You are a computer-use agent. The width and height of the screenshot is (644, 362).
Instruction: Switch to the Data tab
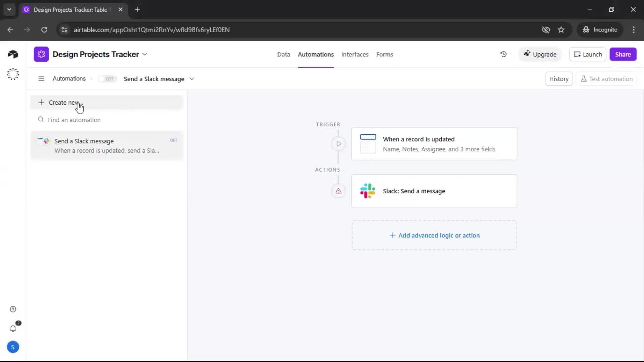283,54
